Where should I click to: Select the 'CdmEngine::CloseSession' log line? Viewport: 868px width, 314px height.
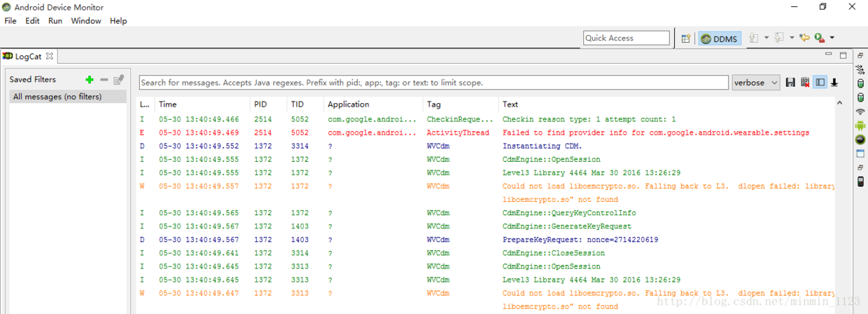point(486,253)
